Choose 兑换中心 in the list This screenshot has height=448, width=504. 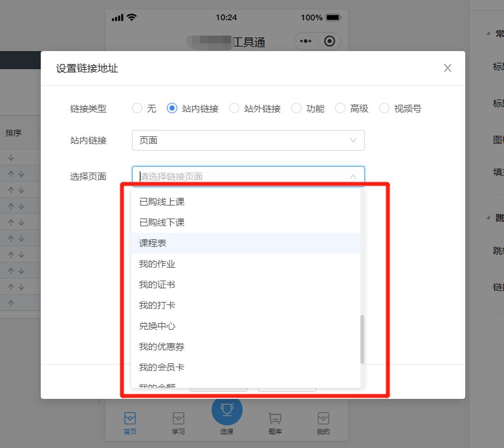[x=246, y=326]
